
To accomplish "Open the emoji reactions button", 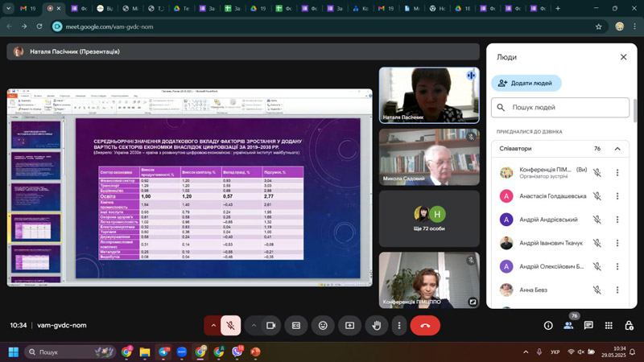I will 323,325.
